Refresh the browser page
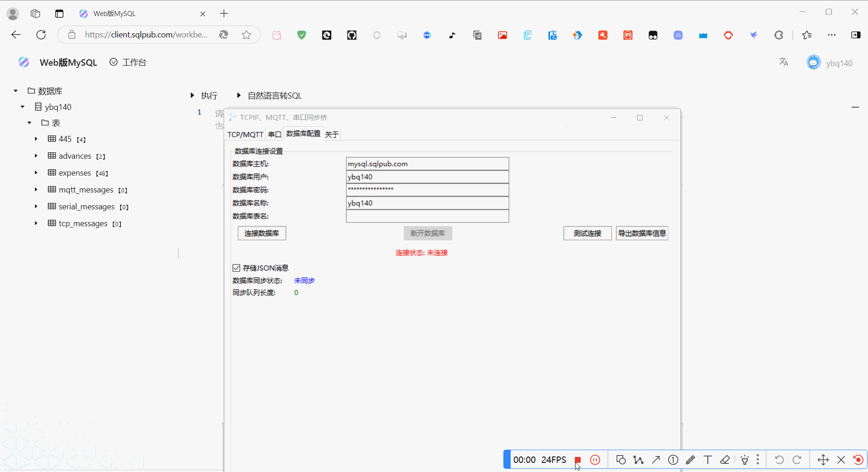 (x=41, y=35)
